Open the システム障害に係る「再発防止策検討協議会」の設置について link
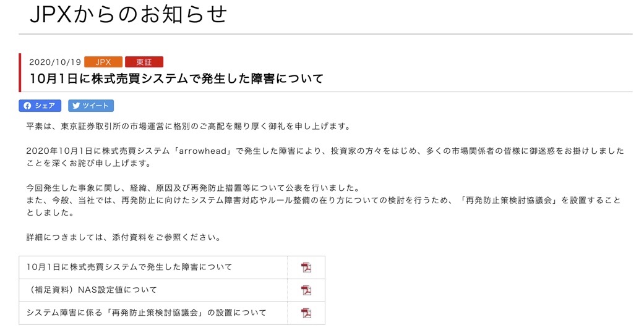This screenshot has height=333, width=644. (147, 313)
